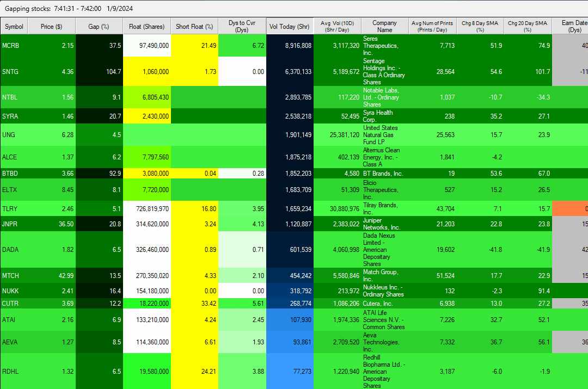588x389 pixels.
Task: Sort by Avg Vol (10D) column header
Action: click(337, 26)
